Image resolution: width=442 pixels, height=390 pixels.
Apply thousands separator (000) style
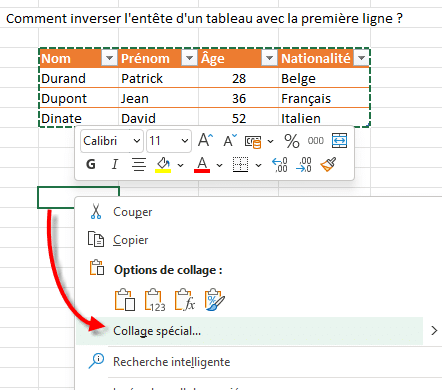pyautogui.click(x=315, y=141)
